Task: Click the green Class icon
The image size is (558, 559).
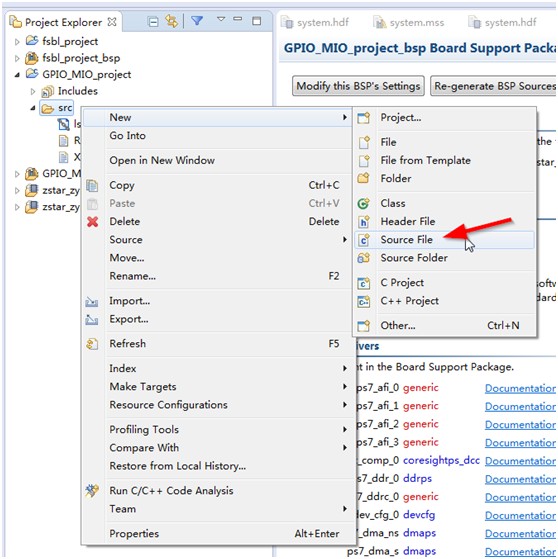Action: (363, 204)
